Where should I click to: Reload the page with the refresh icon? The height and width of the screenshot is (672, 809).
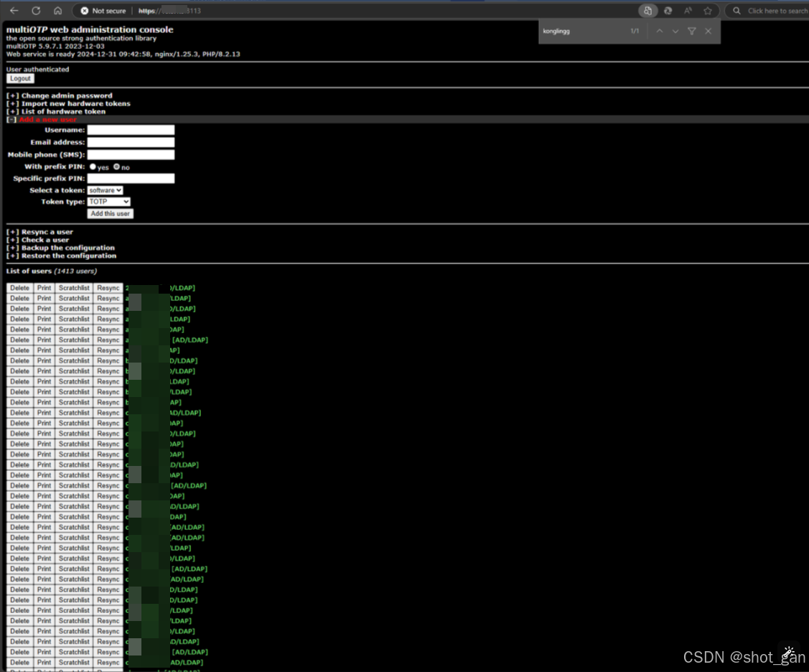click(x=36, y=10)
